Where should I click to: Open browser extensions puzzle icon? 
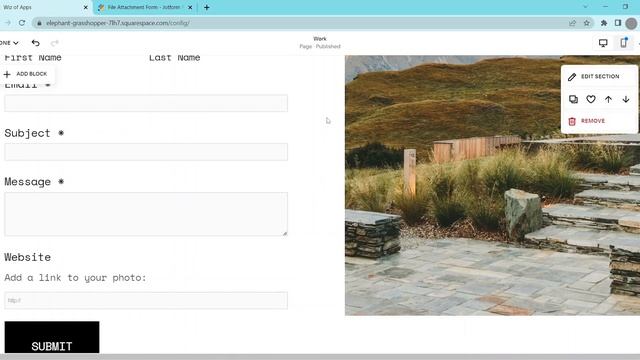[604, 23]
